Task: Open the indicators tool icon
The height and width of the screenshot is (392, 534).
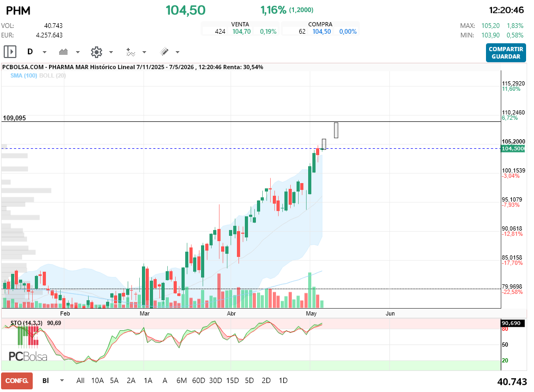Action: pos(130,52)
